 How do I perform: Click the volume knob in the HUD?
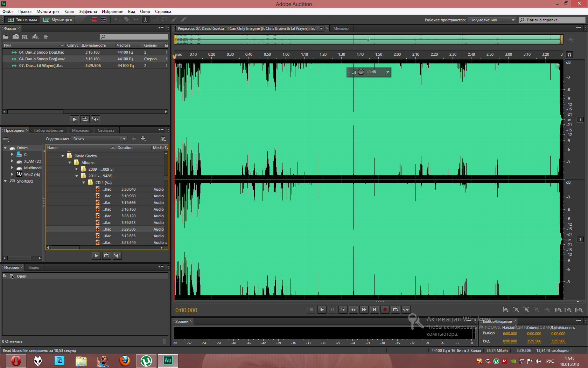(x=361, y=72)
